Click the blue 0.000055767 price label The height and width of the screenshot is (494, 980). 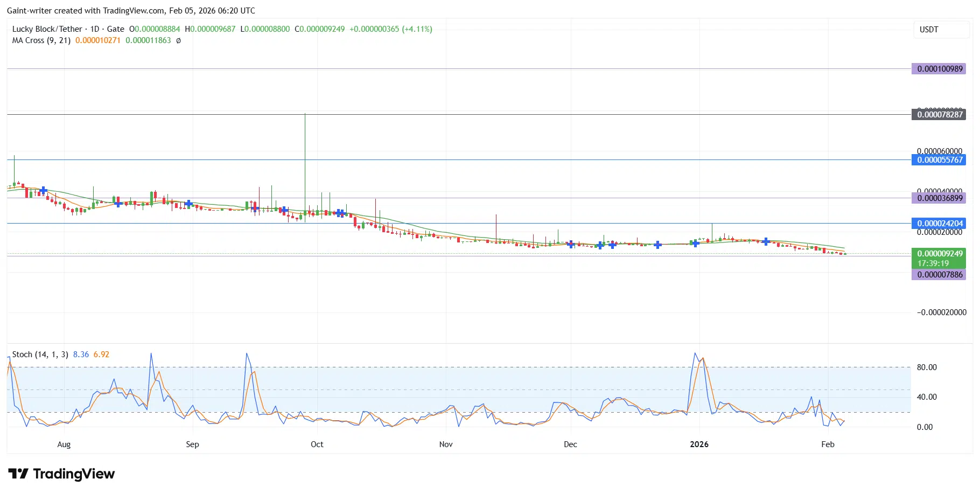tap(939, 160)
